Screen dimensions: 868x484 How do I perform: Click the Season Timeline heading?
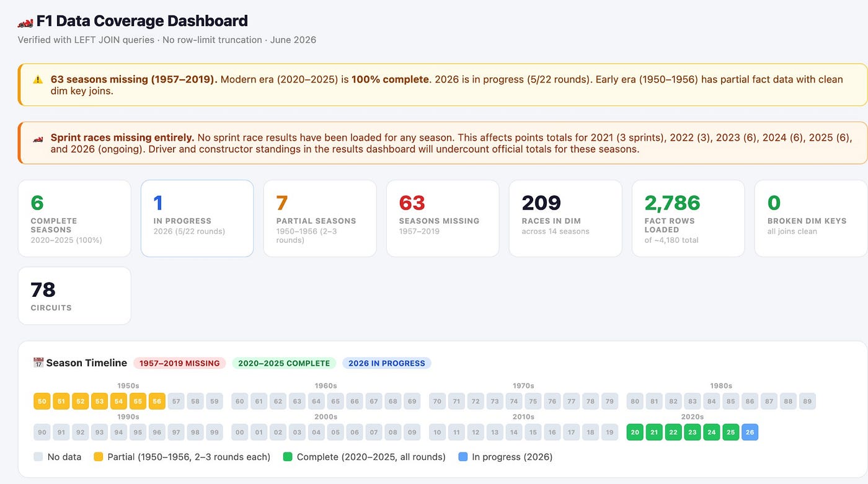[x=87, y=363]
